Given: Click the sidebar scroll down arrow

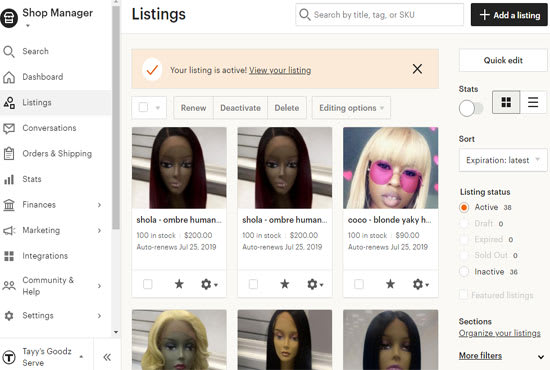Looking at the screenshot, I should tap(116, 332).
